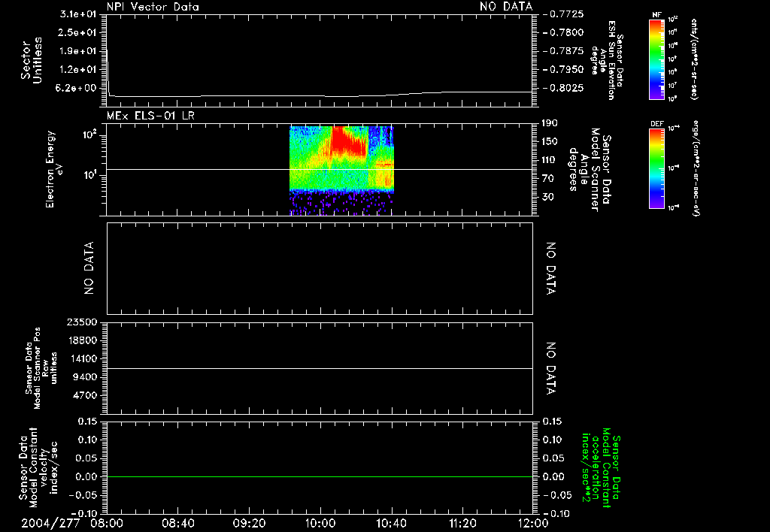Click the cnts/(cm**2-sr-sec) unit label
Image resolution: width=770 pixels, height=532 pixels.
(694, 59)
